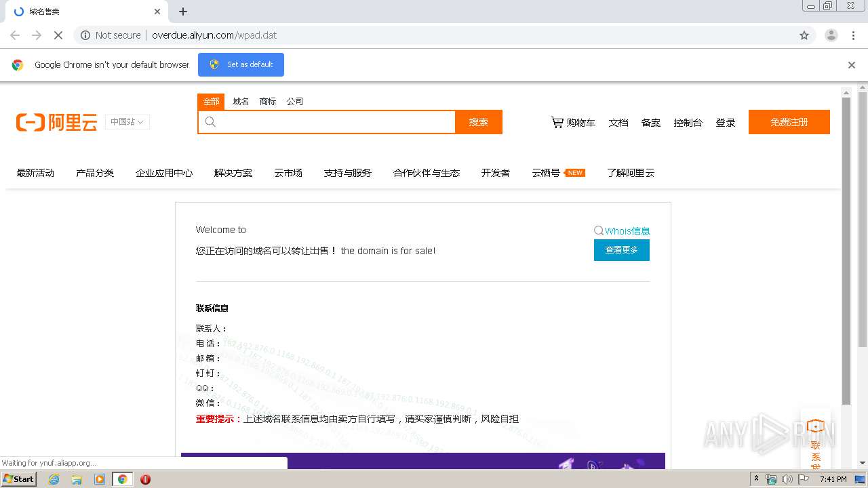The height and width of the screenshot is (488, 868).
Task: Click the Action Center flag tray icon
Action: tap(804, 479)
